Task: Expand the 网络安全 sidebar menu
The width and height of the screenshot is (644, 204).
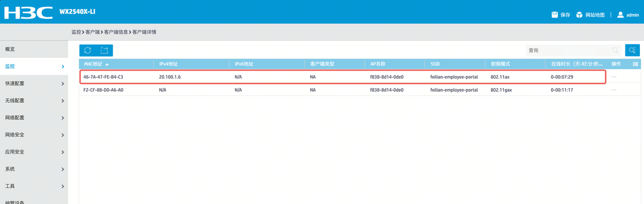Action: [34, 135]
